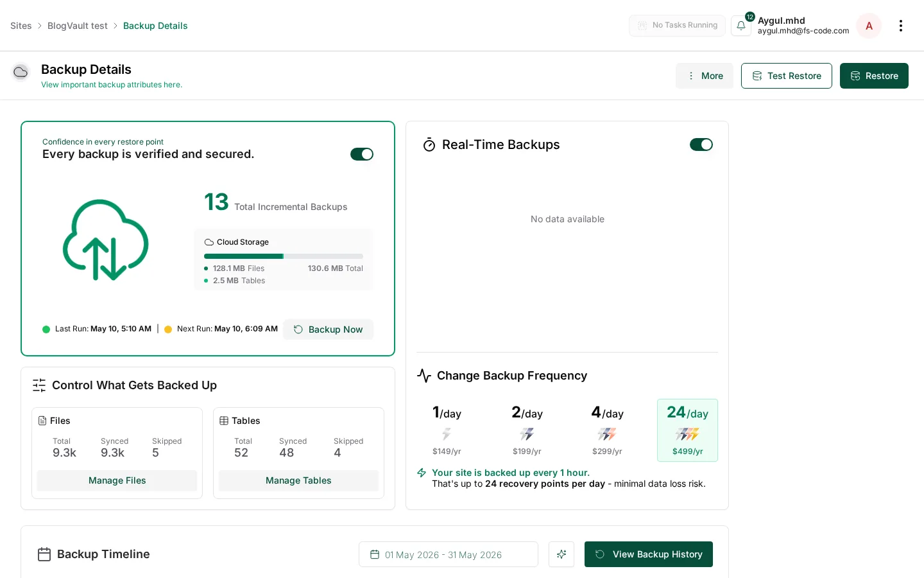Click the green Restore button
Viewport: 924px width, 578px height.
874,76
